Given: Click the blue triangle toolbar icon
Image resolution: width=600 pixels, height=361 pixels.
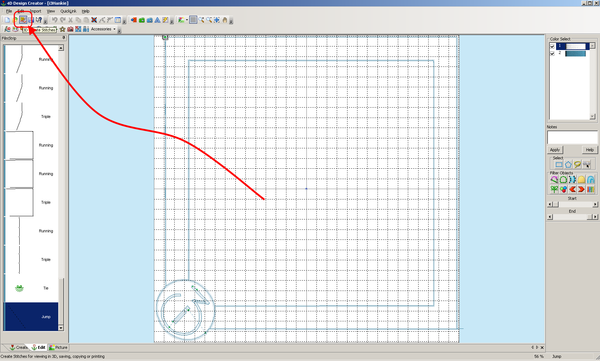Looking at the screenshot, I should pos(157,20).
